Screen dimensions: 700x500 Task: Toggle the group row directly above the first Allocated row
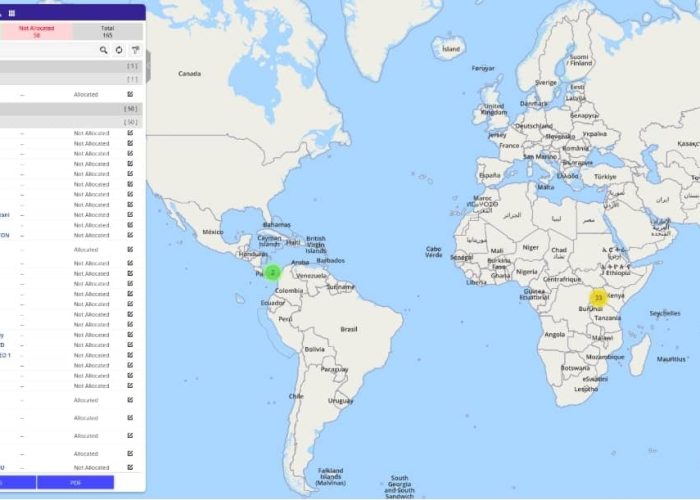click(70, 79)
